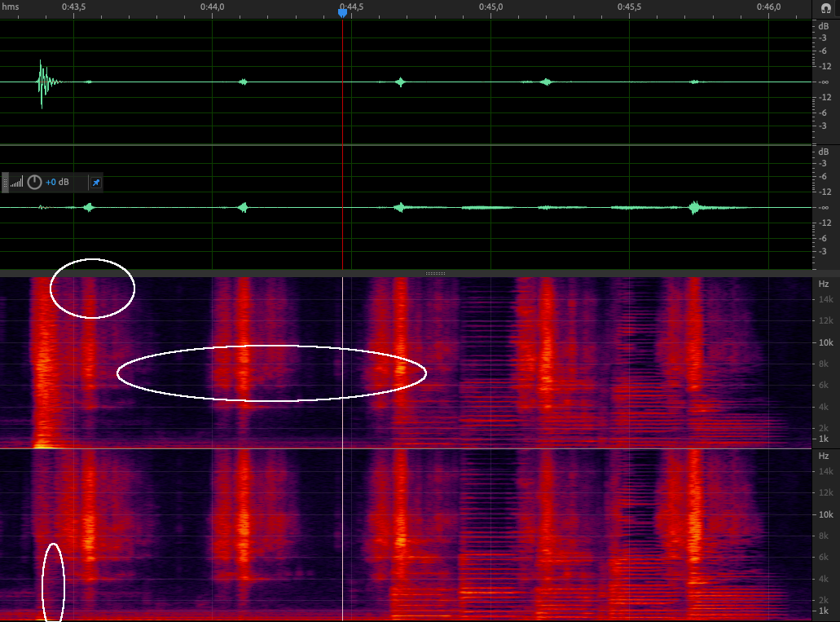The width and height of the screenshot is (840, 622).
Task: Click the signal bars icon on HUD
Action: (17, 183)
